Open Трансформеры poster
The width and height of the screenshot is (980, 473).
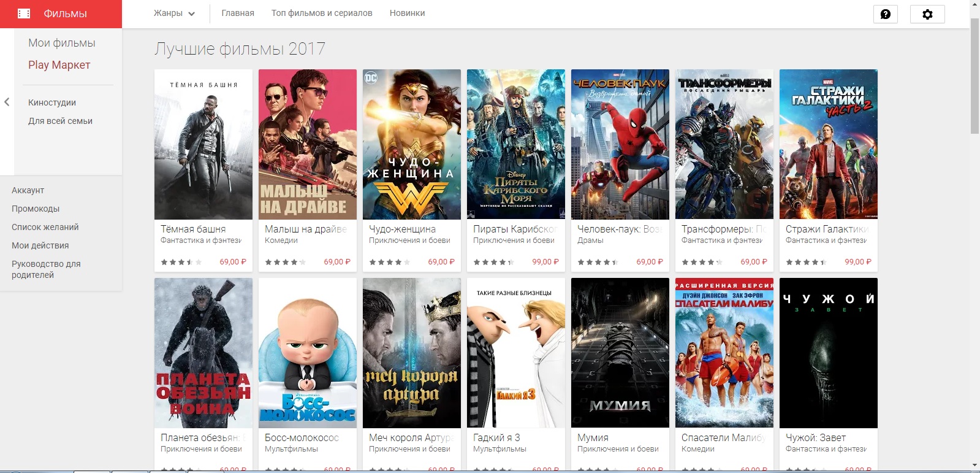click(724, 144)
